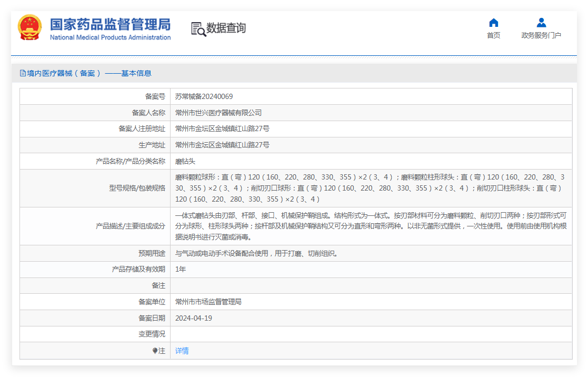Click the 备案日期 row label
Image resolution: width=588 pixels, height=377 pixels.
[x=152, y=318]
